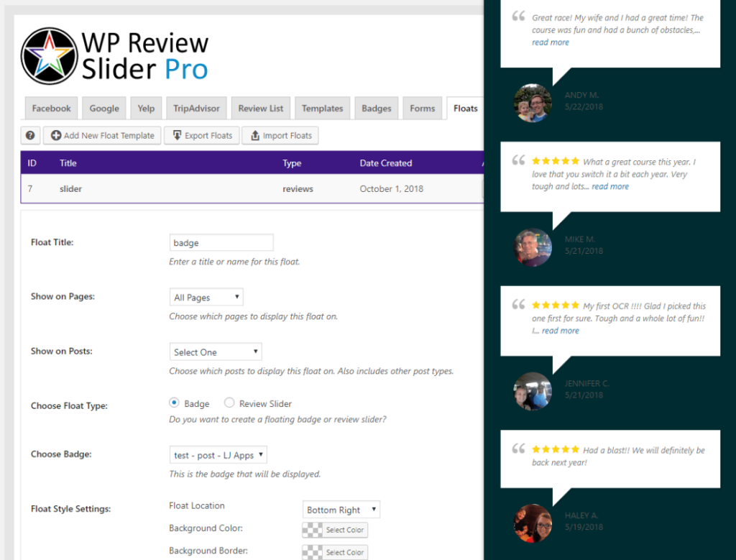736x560 pixels.
Task: Open Andy M.'s reviewer avatar photo
Action: tap(533, 103)
